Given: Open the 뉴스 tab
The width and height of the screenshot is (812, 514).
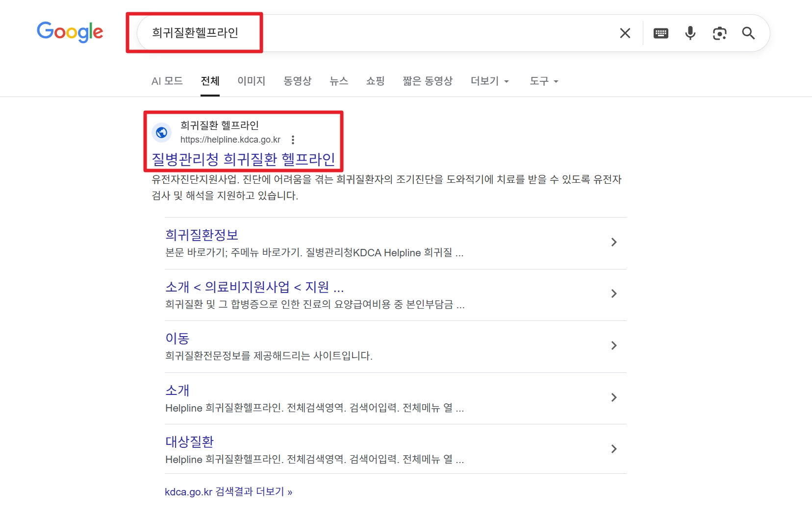Looking at the screenshot, I should point(339,81).
